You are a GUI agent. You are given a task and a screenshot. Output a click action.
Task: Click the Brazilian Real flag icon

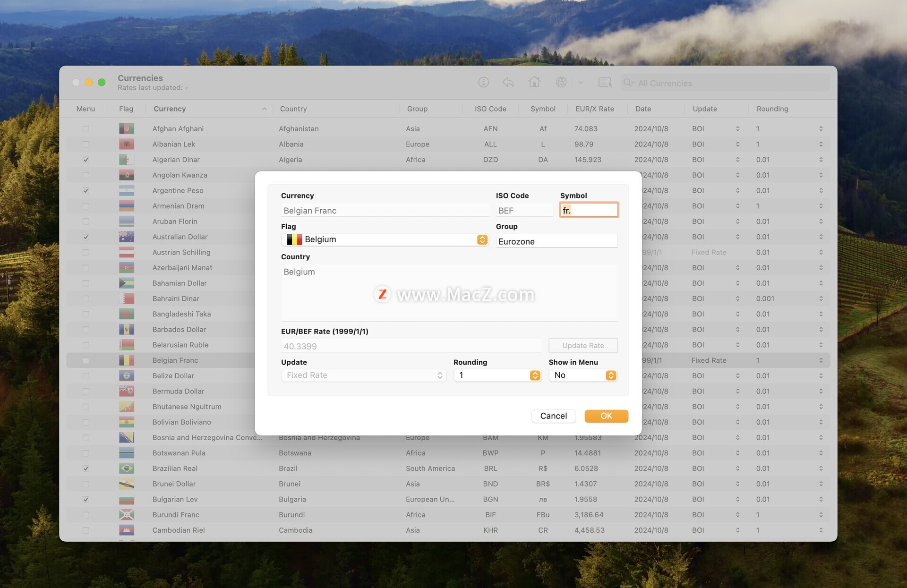click(x=127, y=469)
